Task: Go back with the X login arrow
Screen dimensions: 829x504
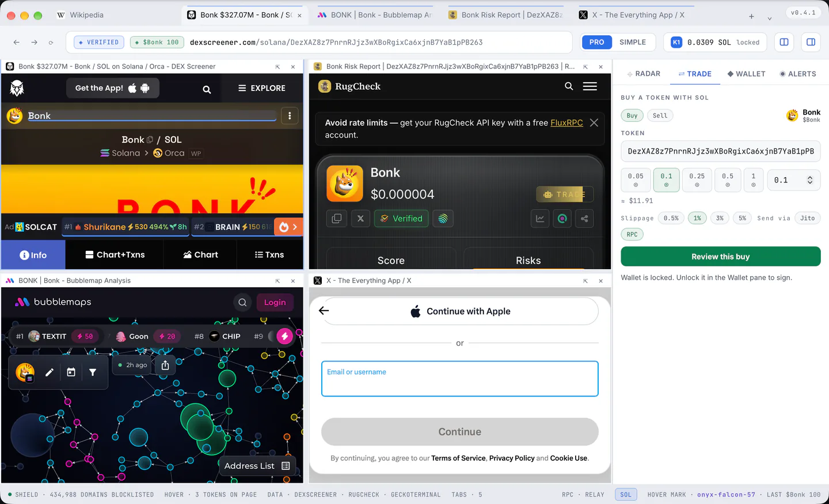Action: [324, 311]
